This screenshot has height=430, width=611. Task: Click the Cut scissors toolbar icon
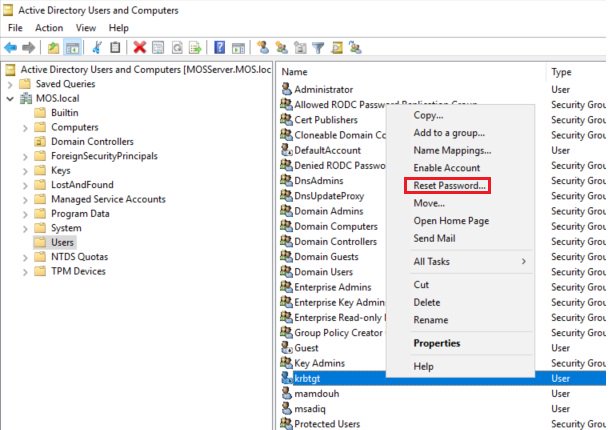pos(97,48)
